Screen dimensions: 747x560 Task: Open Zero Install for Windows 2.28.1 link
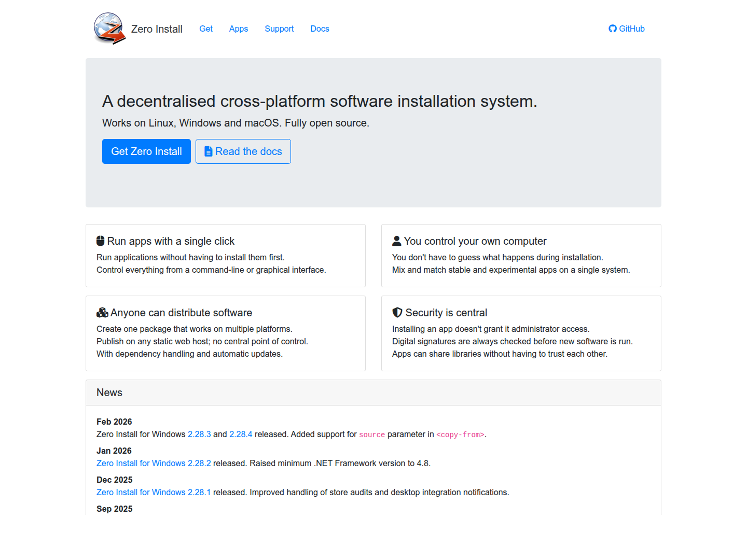click(x=154, y=492)
